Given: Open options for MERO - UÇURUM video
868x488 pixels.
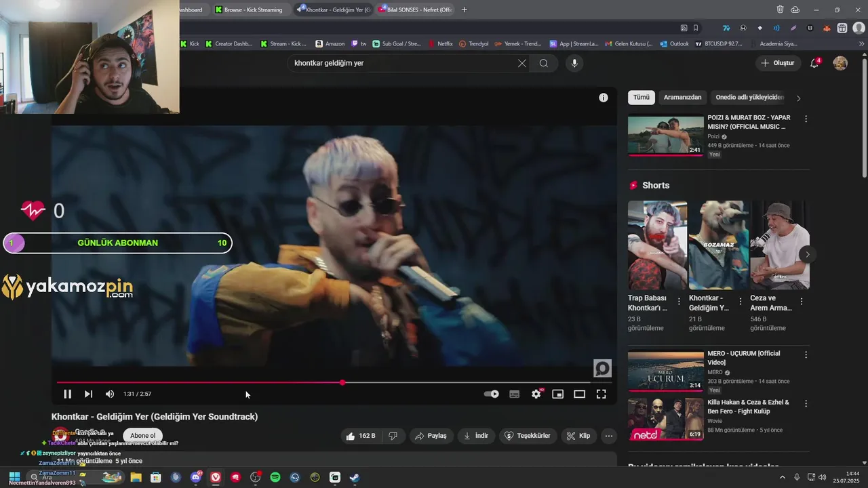Looking at the screenshot, I should [806, 354].
